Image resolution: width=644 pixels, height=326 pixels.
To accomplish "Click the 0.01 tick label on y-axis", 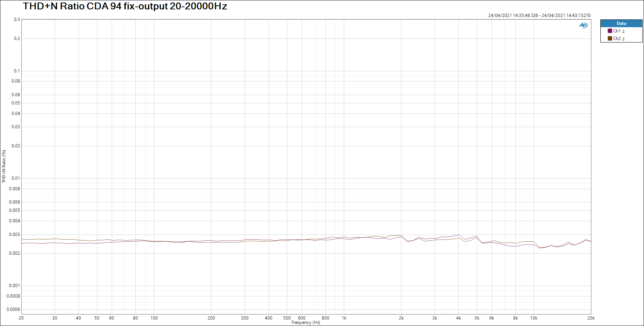I will pos(16,178).
